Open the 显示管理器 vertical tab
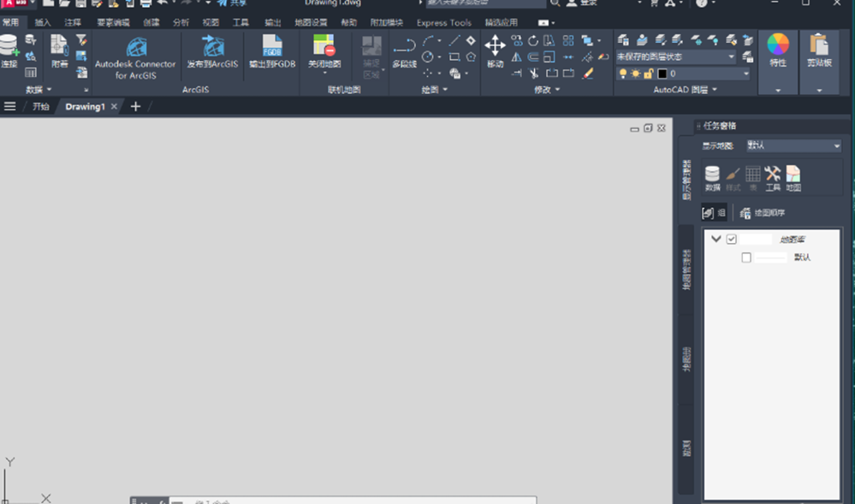The width and height of the screenshot is (855, 504). [686, 180]
